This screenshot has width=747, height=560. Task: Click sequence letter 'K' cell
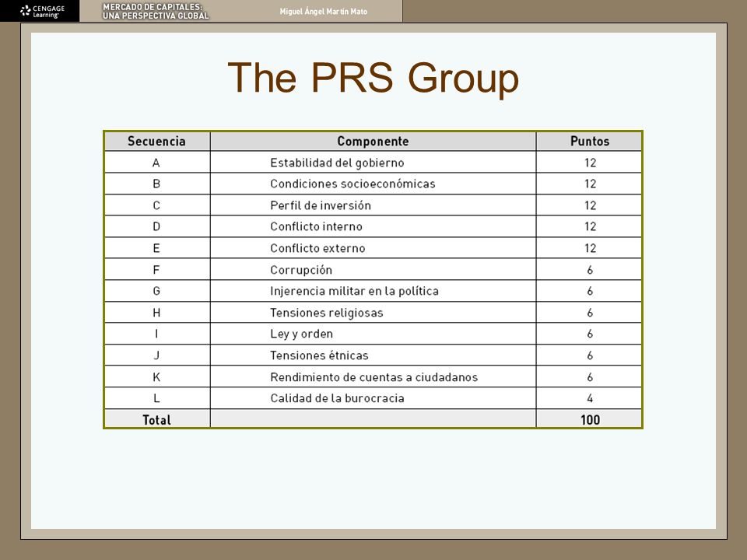[x=156, y=377]
